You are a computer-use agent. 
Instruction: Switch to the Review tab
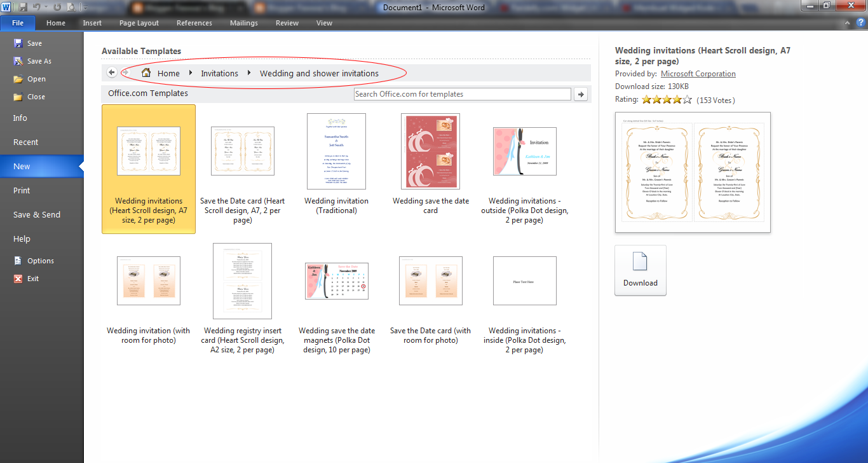[287, 23]
